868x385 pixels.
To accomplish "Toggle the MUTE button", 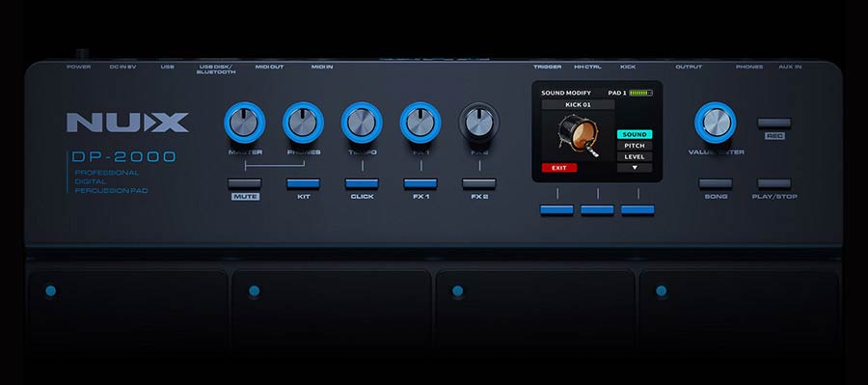I will [244, 184].
